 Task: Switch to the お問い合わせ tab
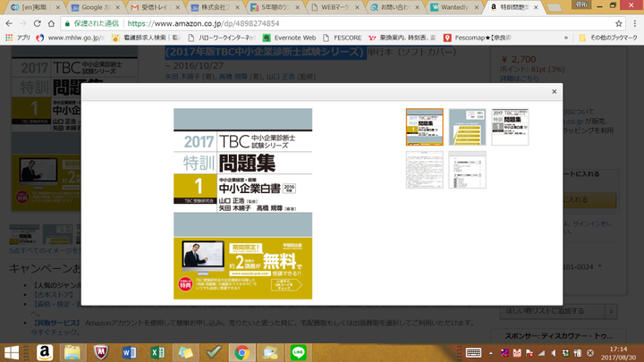pos(394,7)
